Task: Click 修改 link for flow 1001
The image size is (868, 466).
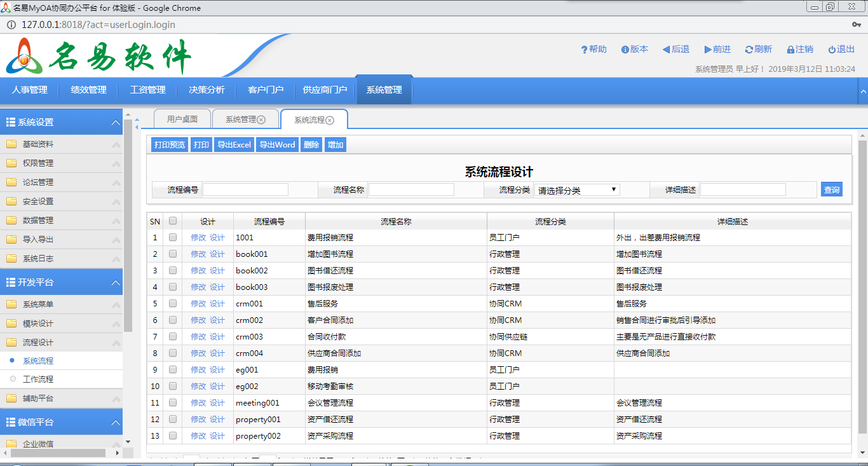Action: click(198, 237)
